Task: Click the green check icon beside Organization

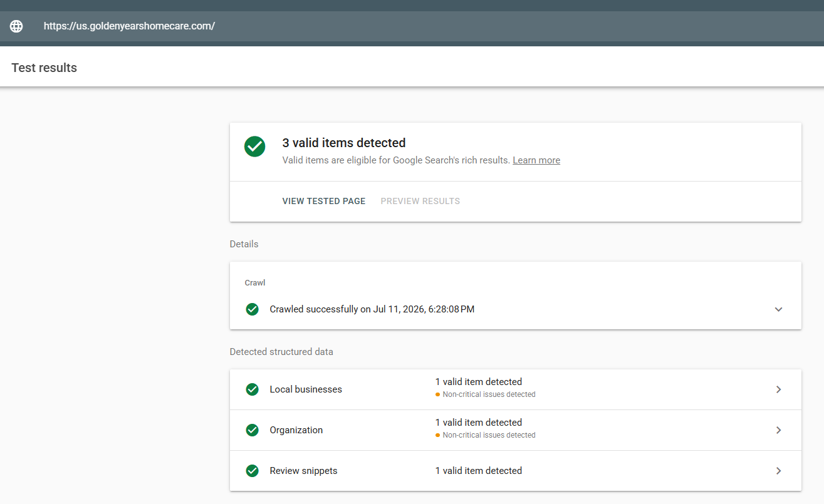Action: tap(253, 430)
